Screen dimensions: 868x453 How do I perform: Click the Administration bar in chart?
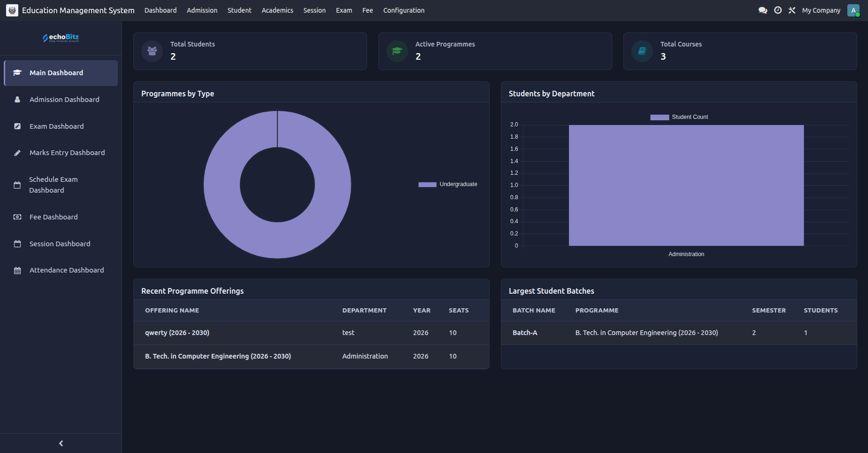coord(686,185)
